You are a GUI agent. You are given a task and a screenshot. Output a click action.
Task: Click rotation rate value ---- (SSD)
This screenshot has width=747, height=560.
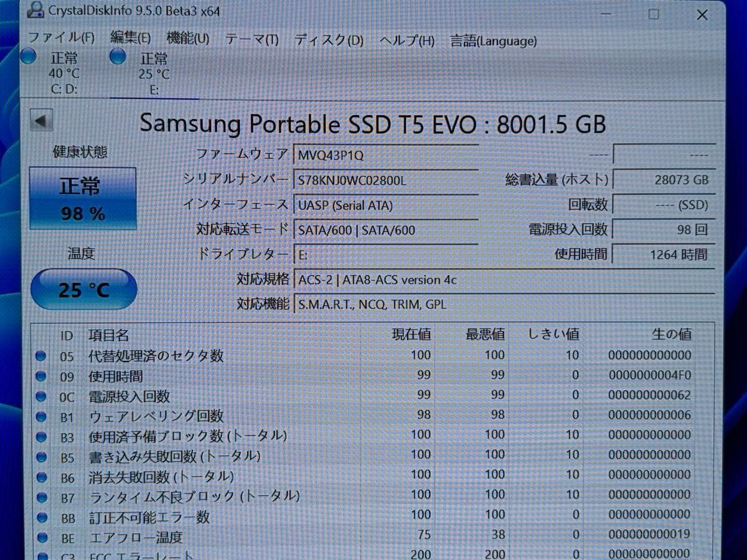664,204
